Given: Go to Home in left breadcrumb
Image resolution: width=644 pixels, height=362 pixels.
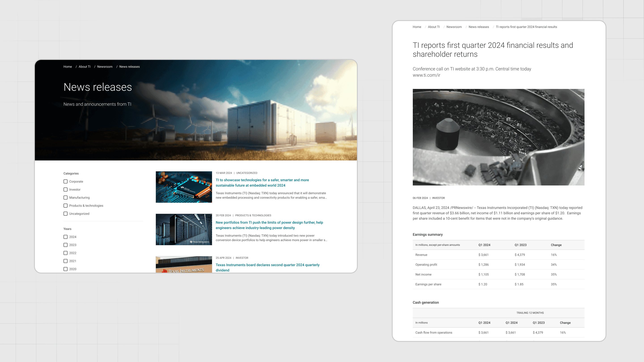Looking at the screenshot, I should 68,67.
